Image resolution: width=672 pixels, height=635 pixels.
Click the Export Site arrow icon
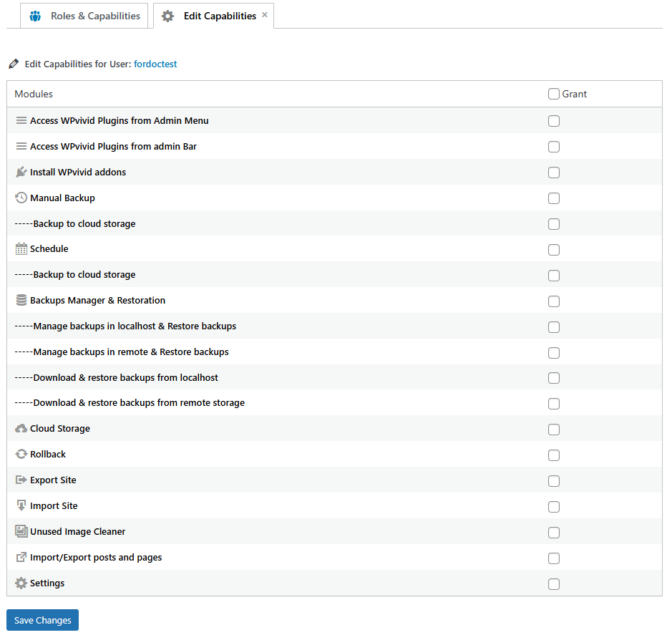click(x=21, y=480)
